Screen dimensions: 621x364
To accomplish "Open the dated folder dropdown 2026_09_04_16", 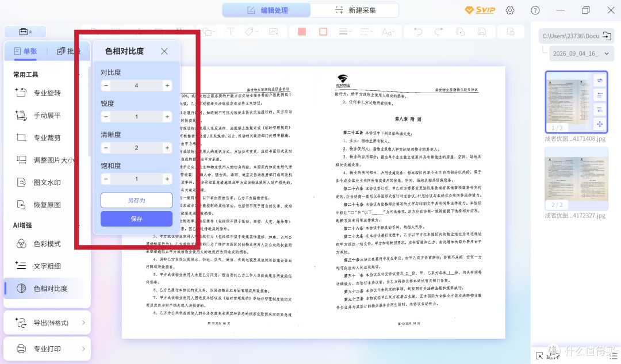I will [x=581, y=53].
